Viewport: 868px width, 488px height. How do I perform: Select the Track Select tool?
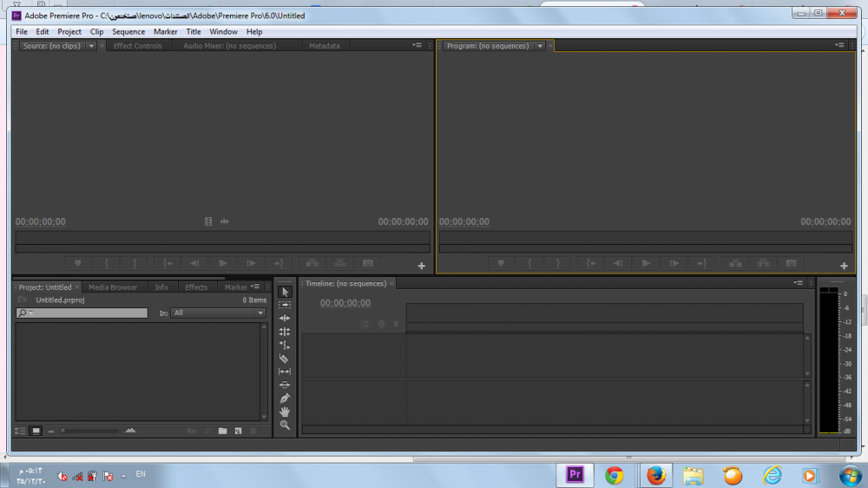point(285,305)
